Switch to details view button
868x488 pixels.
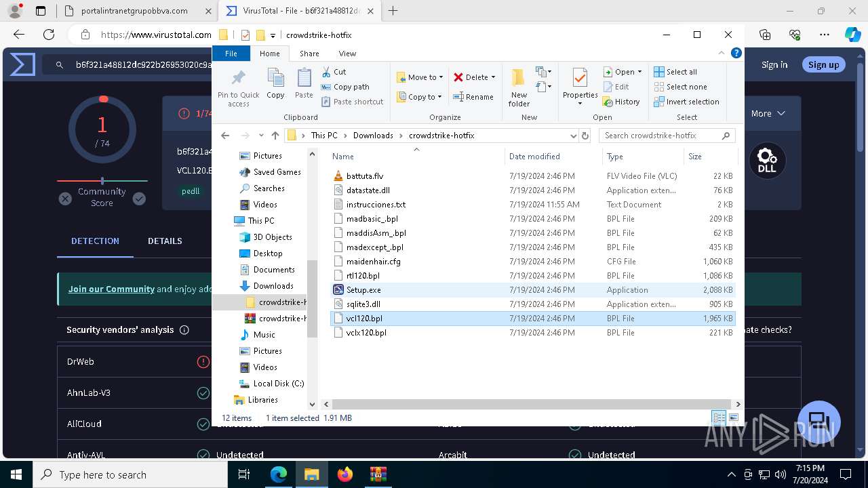[718, 418]
